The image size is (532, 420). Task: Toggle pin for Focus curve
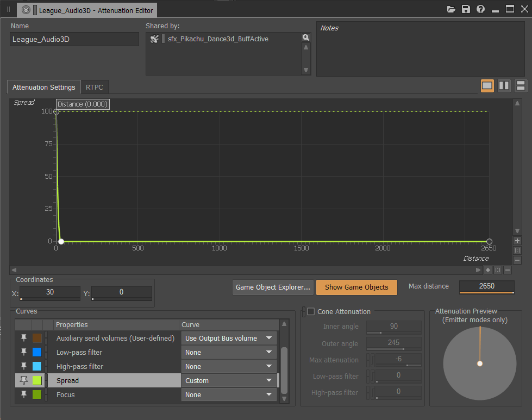24,394
